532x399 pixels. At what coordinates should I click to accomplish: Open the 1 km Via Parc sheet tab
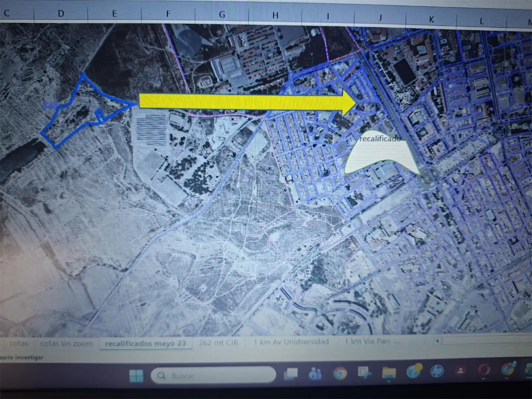coord(372,341)
